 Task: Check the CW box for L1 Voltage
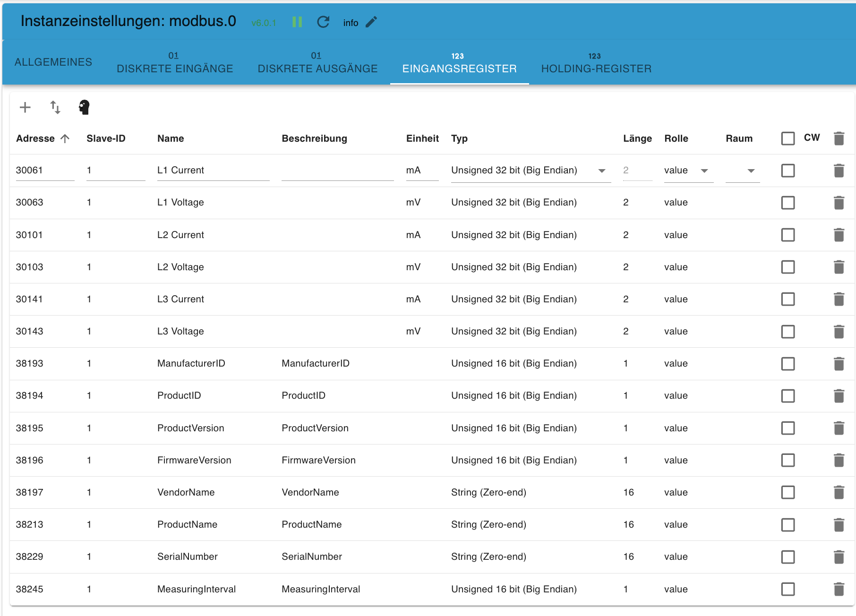788,203
